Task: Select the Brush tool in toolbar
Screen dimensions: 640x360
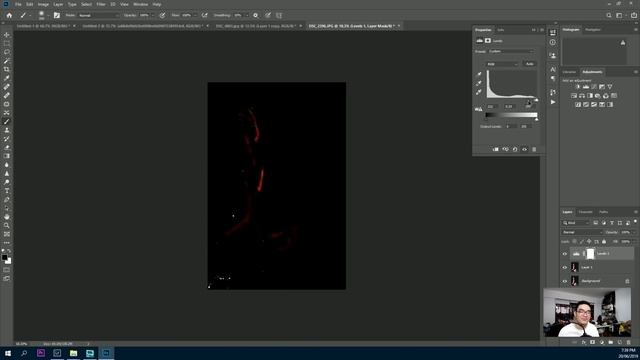Action: coord(7,122)
